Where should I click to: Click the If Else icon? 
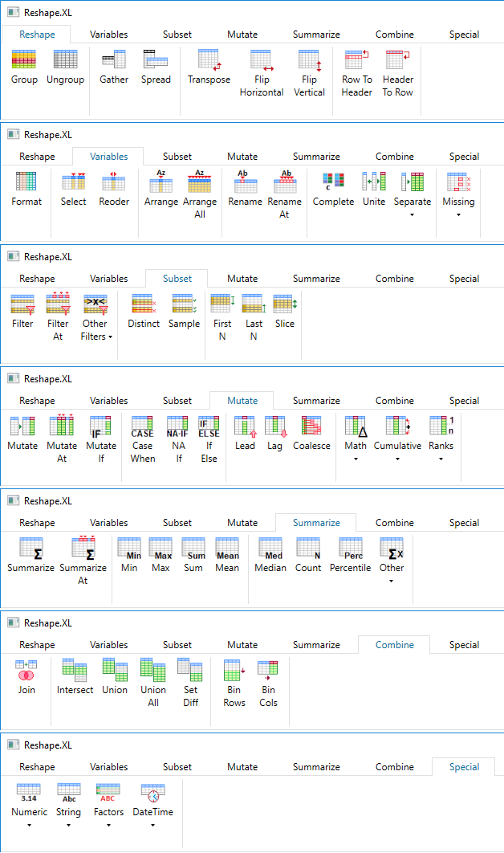pyautogui.click(x=209, y=426)
